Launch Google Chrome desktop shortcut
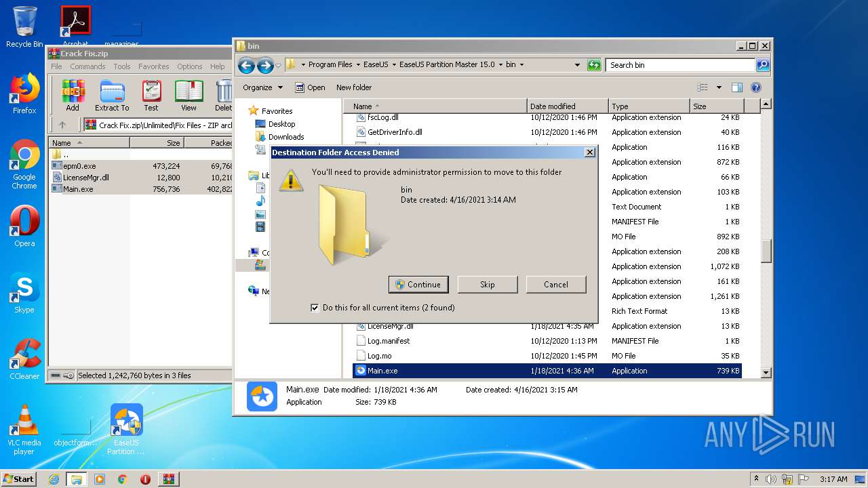The width and height of the screenshot is (868, 488). tap(24, 164)
